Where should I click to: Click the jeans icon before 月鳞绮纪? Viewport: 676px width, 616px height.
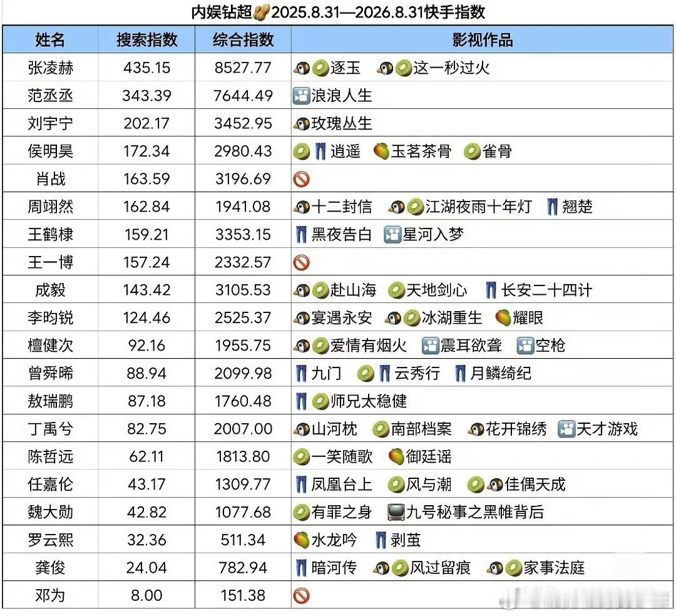tap(461, 374)
